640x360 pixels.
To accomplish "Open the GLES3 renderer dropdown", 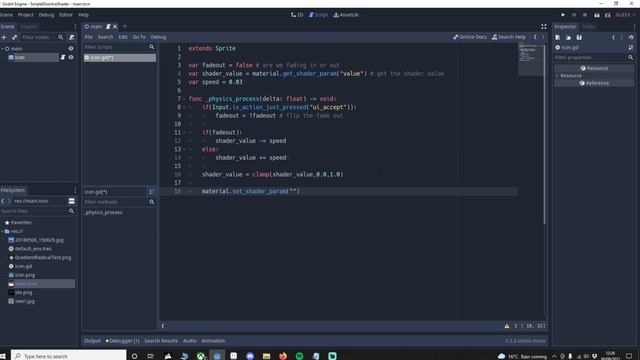I will pos(625,15).
